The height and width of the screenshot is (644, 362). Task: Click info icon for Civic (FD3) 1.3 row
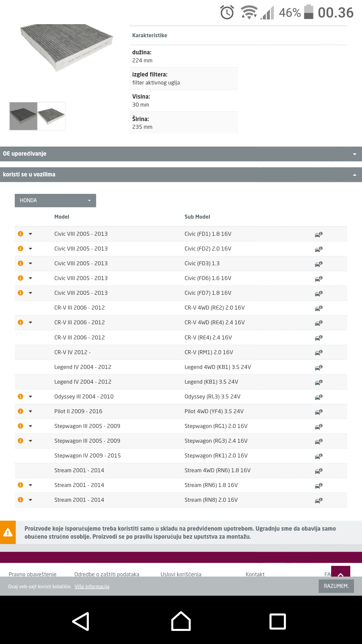pyautogui.click(x=20, y=263)
